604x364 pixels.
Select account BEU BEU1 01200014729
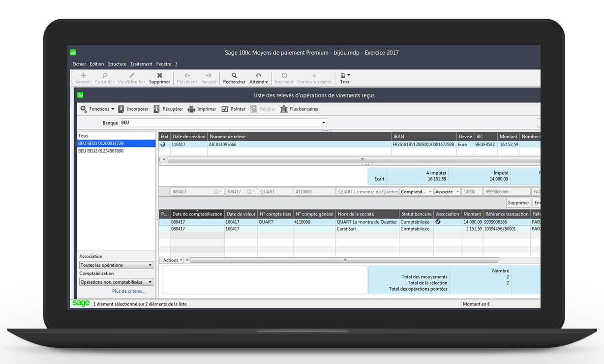click(x=117, y=143)
